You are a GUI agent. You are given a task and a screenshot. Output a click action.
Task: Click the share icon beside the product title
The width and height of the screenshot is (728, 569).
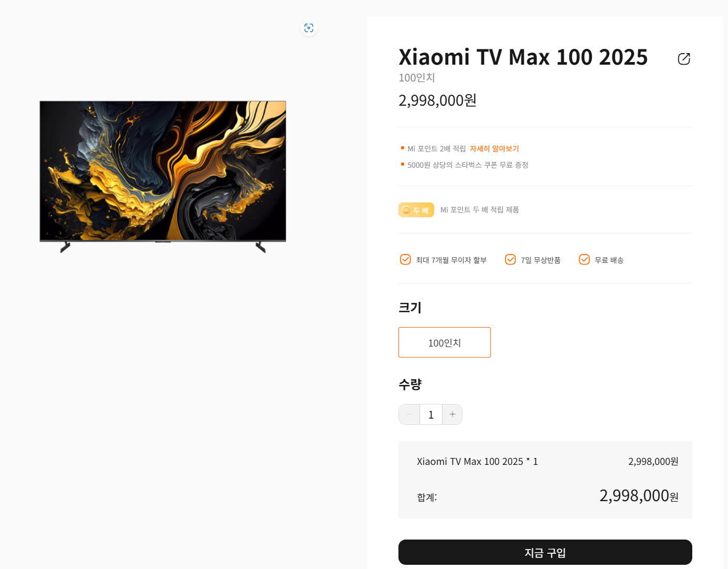point(684,59)
